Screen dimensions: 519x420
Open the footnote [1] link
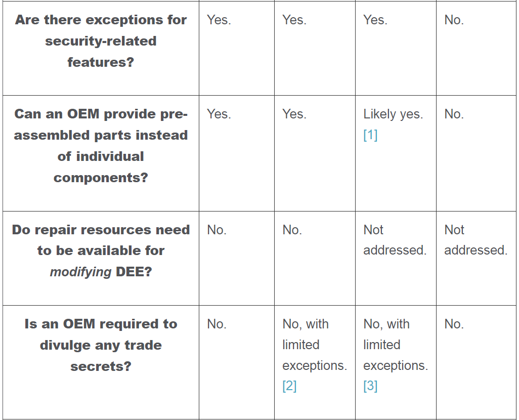coord(370,135)
